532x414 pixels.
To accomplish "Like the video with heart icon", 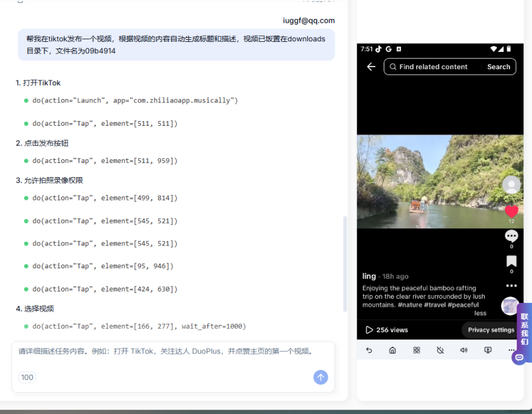I will pyautogui.click(x=511, y=211).
